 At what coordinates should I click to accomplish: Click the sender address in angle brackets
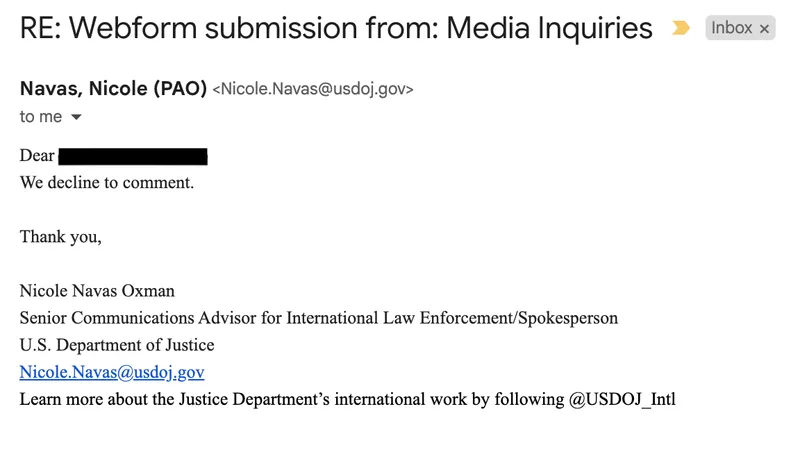(x=313, y=89)
